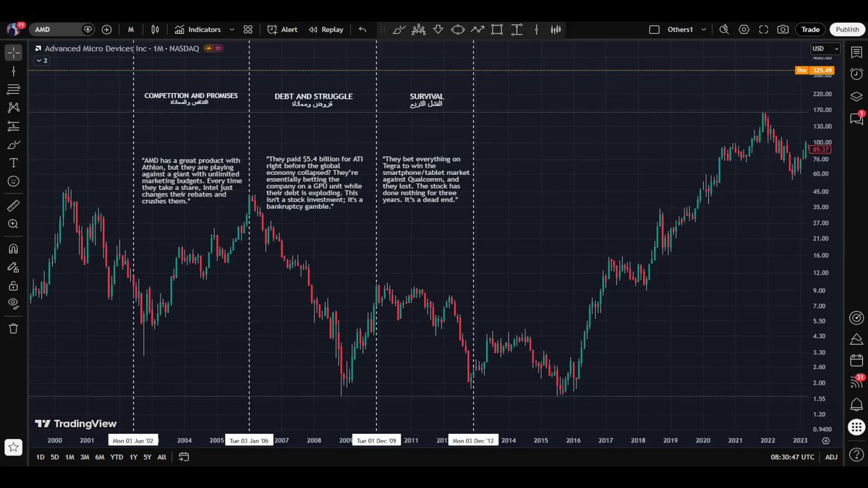Select the crosshair cursor tool
The height and width of the screenshot is (488, 868).
point(13,52)
